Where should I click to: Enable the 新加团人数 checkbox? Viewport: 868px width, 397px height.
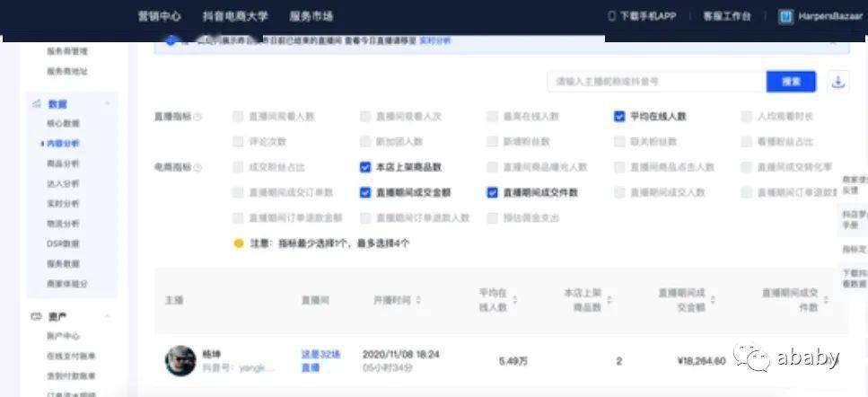364,142
